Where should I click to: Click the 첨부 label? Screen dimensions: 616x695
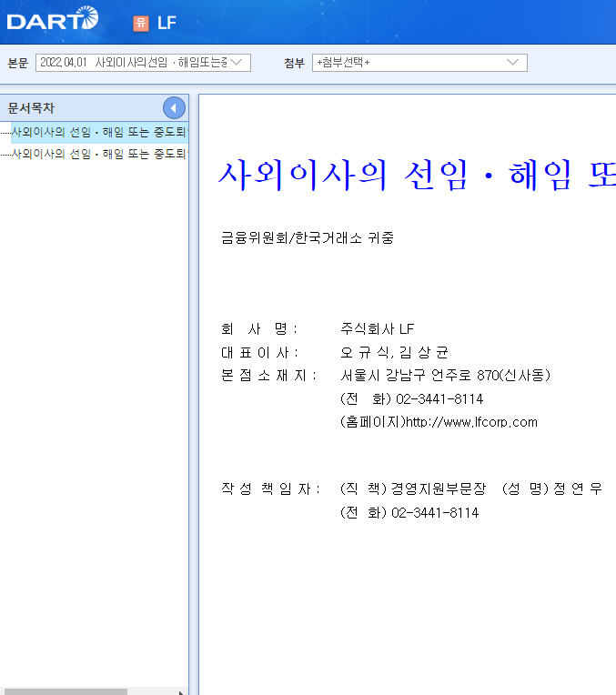tap(294, 63)
